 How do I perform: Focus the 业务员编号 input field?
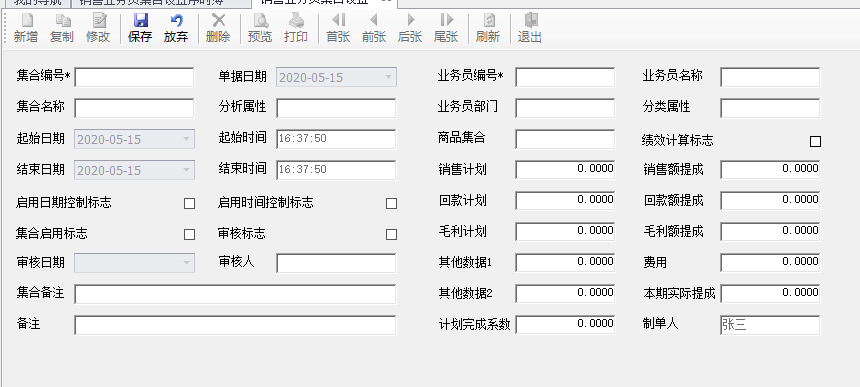pos(565,77)
